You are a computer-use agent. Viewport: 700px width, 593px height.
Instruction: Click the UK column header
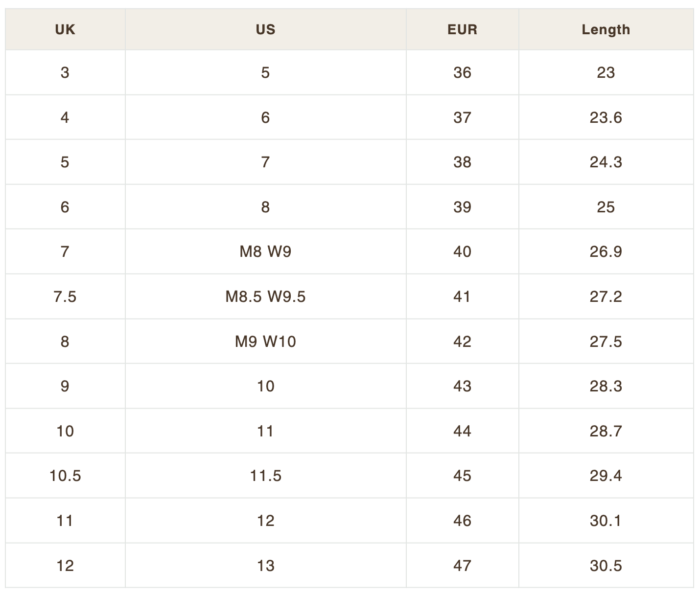65,29
